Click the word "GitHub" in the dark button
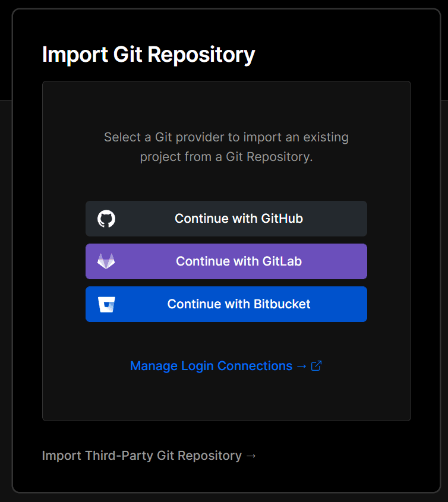This screenshot has height=502, width=448. [282, 219]
